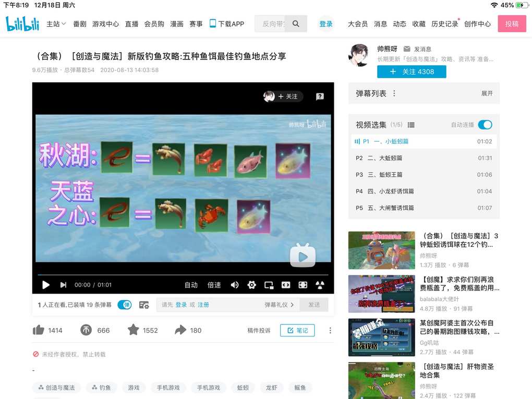Image resolution: width=532 pixels, height=399 pixels.
Task: Expand the 主站 dropdown menu
Action: click(x=56, y=24)
